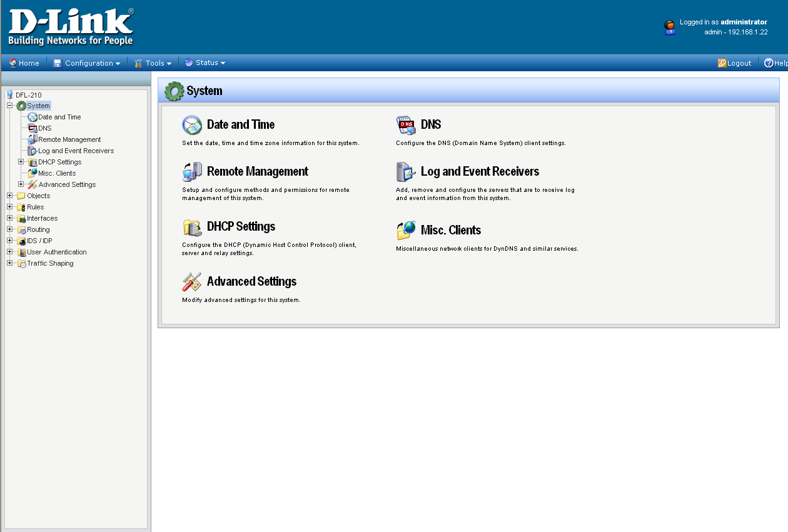Click the DNS icon in the tree
The image size is (788, 532).
tap(33, 128)
